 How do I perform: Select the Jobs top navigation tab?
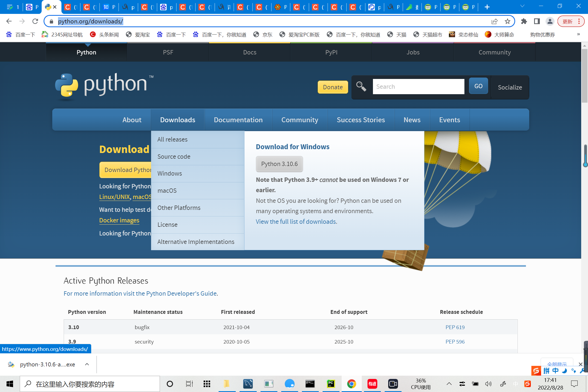tap(413, 52)
